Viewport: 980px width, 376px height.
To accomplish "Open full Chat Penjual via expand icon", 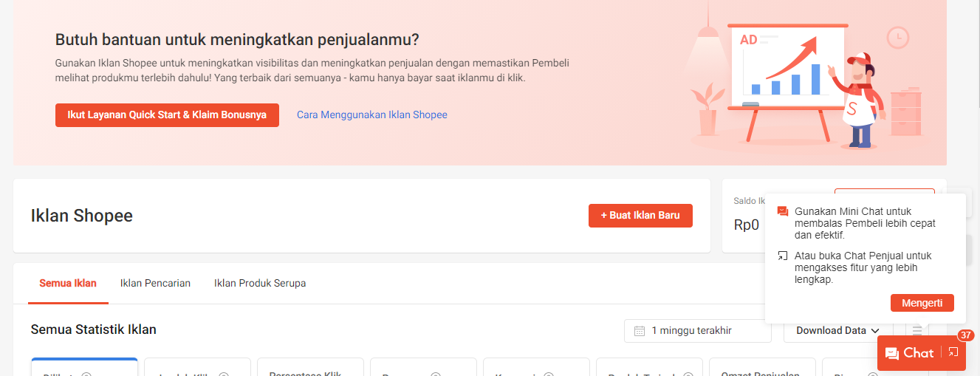I will coord(953,353).
